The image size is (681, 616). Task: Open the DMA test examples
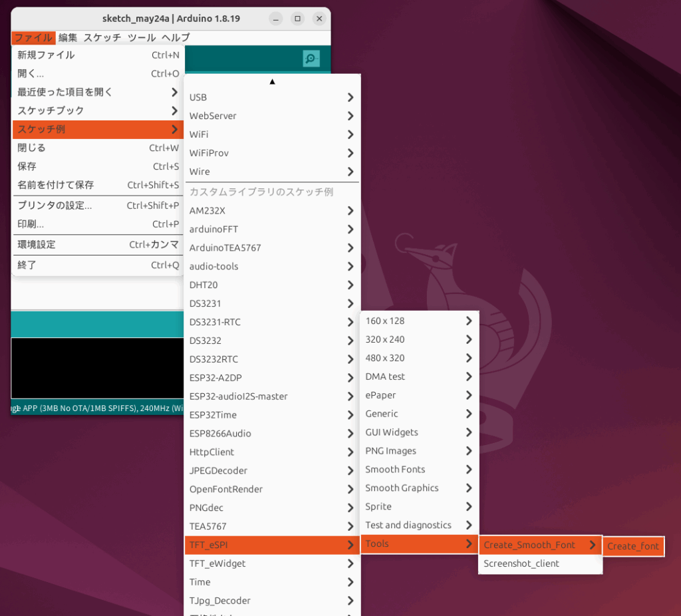(420, 377)
